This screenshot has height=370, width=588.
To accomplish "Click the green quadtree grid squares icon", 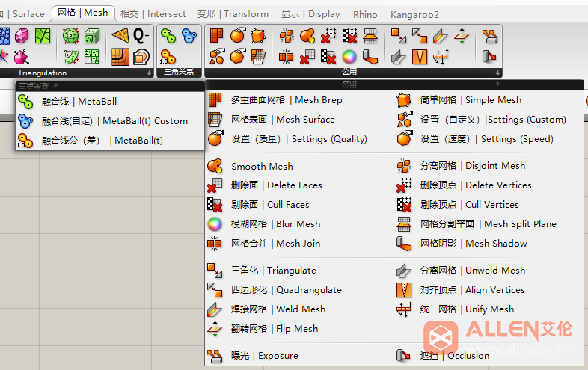I will (x=92, y=57).
